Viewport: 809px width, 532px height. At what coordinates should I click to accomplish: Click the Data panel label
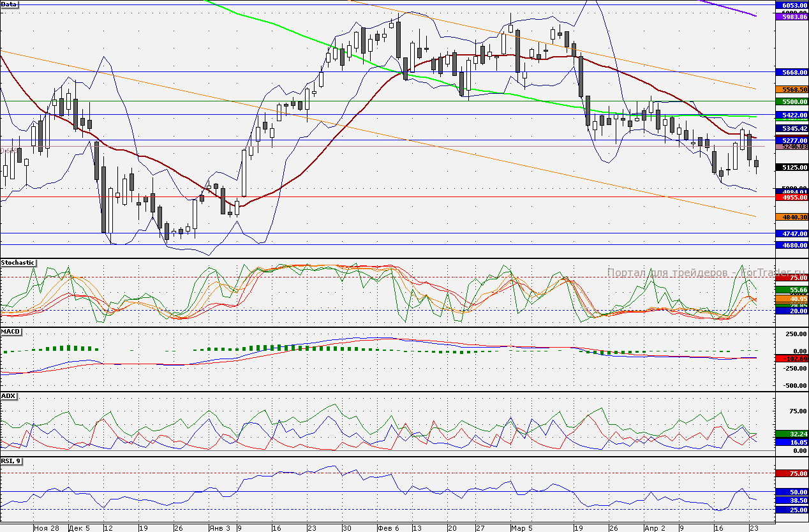click(x=10, y=4)
